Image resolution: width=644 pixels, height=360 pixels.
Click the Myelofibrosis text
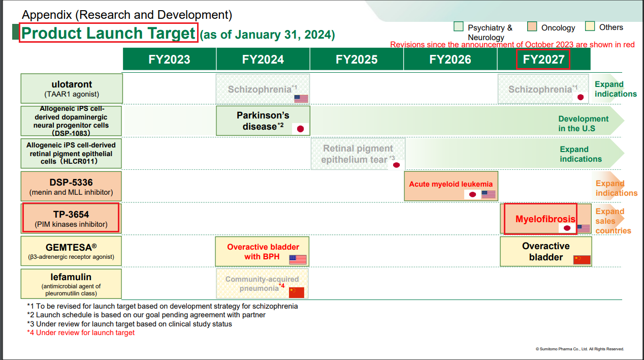(x=545, y=219)
